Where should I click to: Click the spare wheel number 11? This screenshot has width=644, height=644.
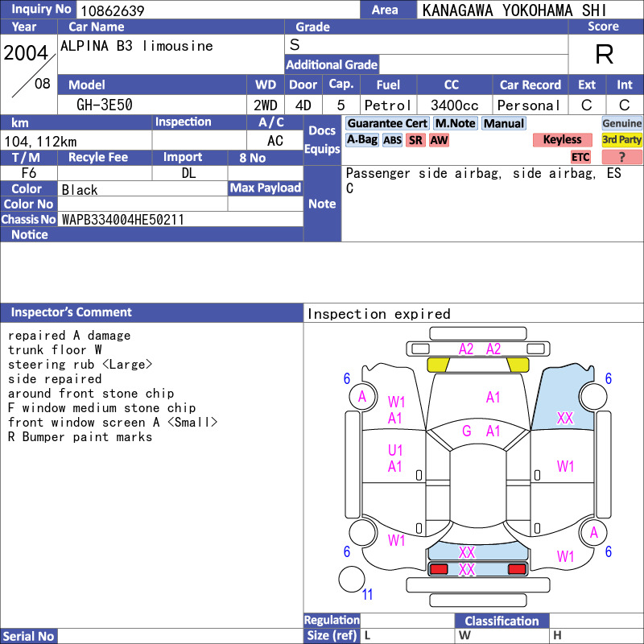click(x=367, y=594)
